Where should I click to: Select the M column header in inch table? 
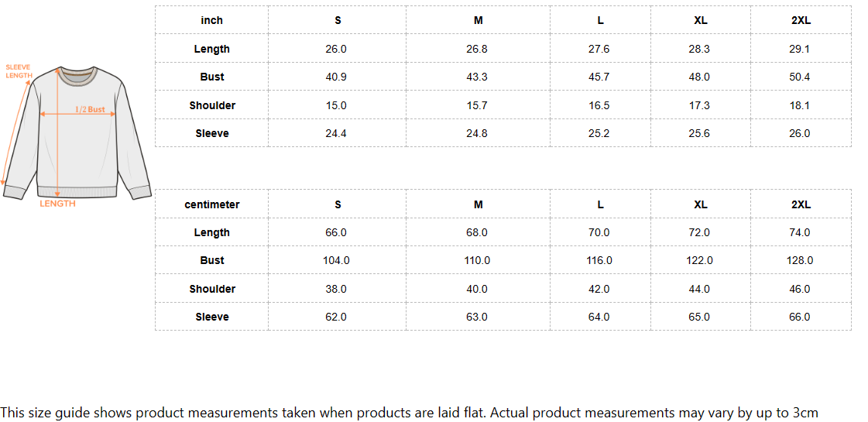coord(478,20)
